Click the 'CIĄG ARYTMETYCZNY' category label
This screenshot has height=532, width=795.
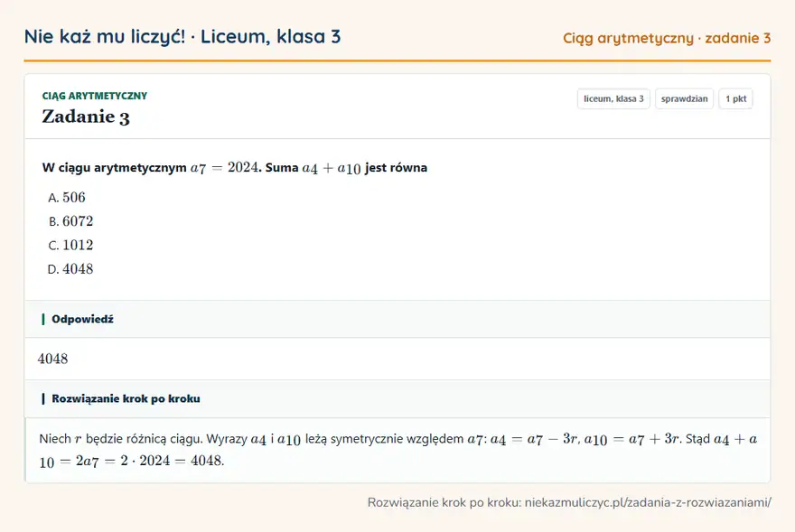pos(95,96)
